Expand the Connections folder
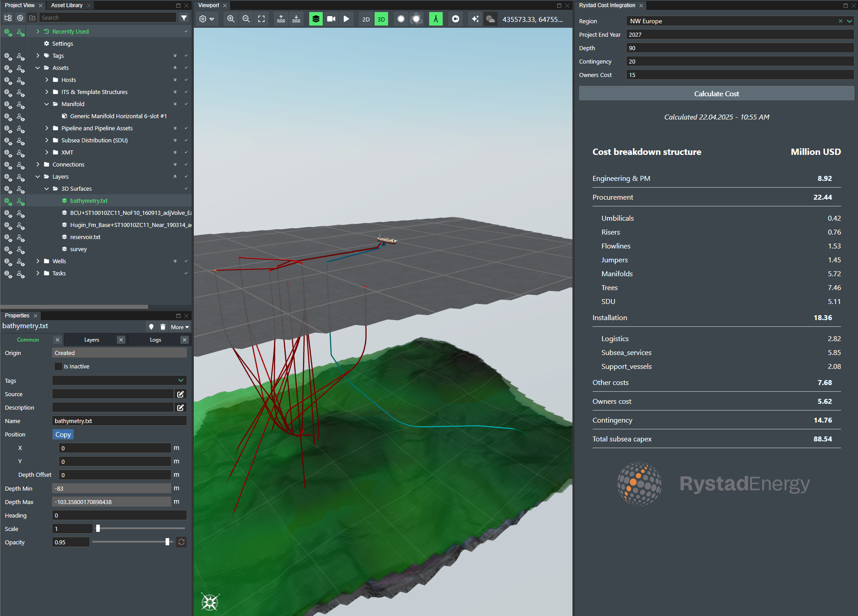858x616 pixels. pos(38,164)
